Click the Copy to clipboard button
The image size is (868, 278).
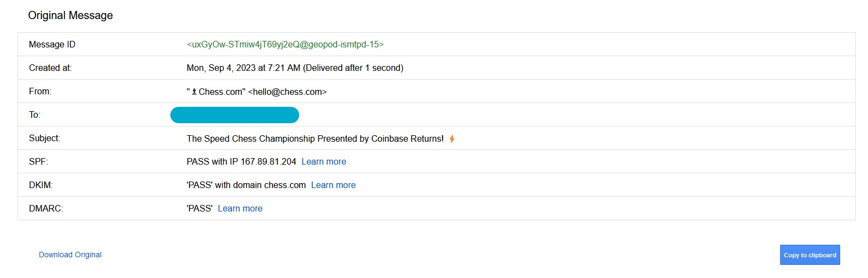point(810,255)
